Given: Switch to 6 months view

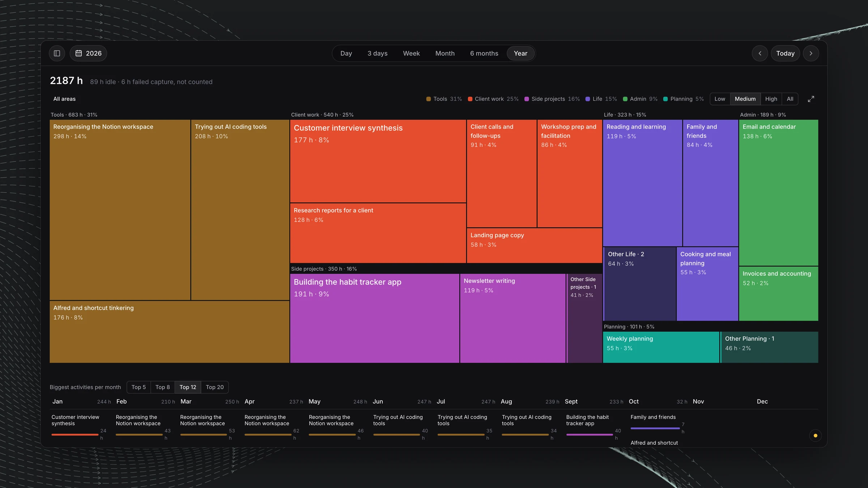Looking at the screenshot, I should (x=484, y=53).
